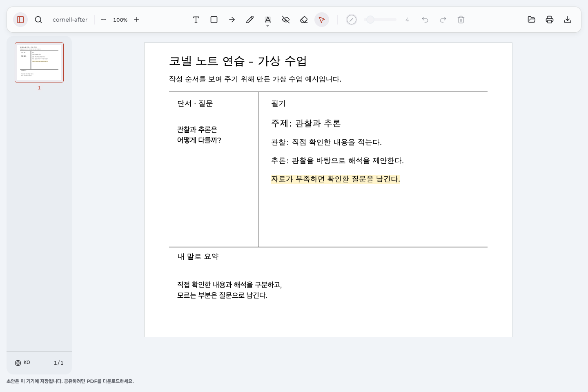Image resolution: width=588 pixels, height=392 pixels.
Task: Click the 관찰: 직접 확인한 내용을 line
Action: [x=326, y=142]
